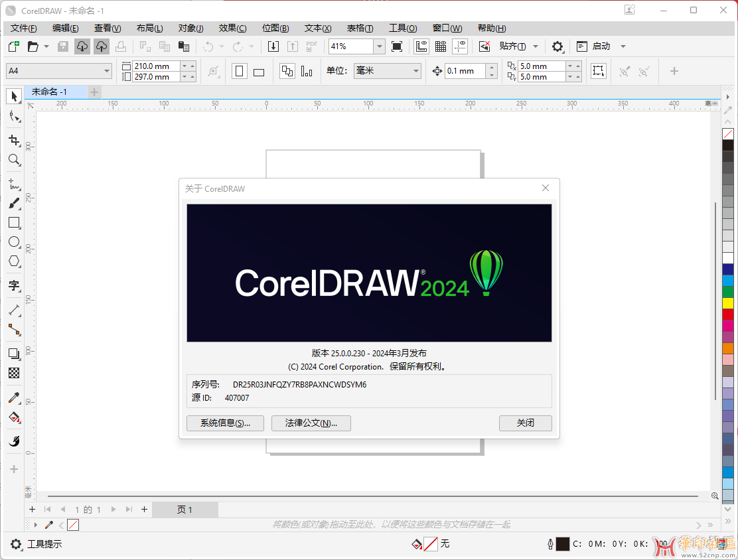Click the Import icon in toolbar
The width and height of the screenshot is (738, 560).
pyautogui.click(x=273, y=46)
